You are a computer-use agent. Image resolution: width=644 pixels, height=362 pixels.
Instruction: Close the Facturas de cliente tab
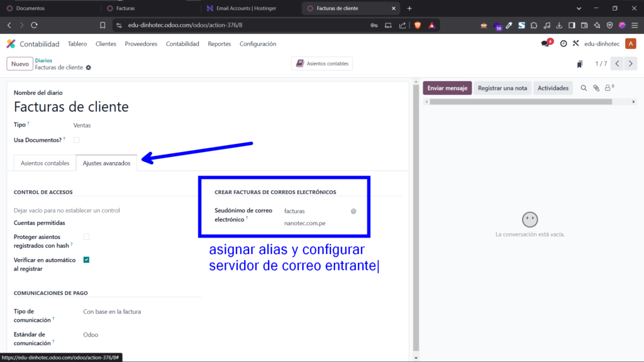coord(394,8)
